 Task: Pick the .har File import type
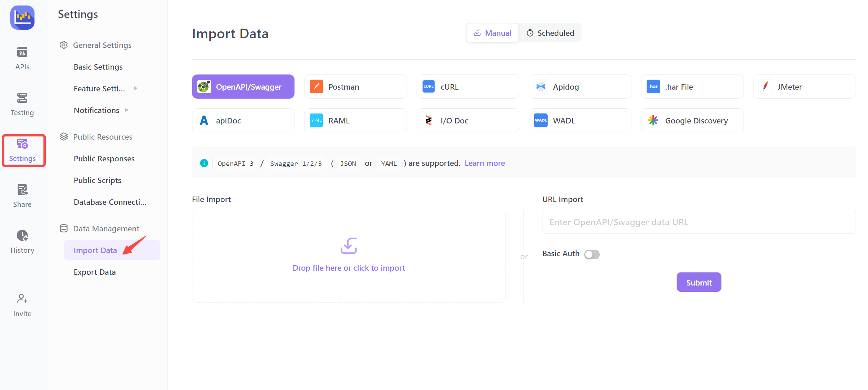pyautogui.click(x=692, y=87)
